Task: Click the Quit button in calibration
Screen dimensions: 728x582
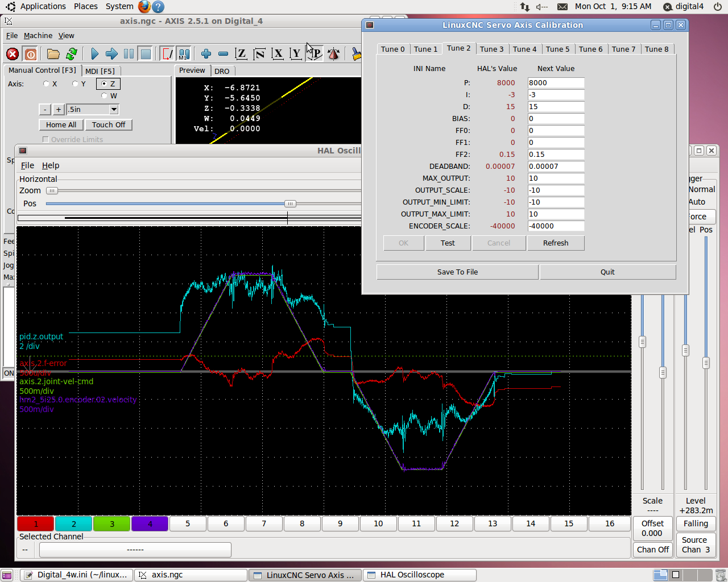Action: tap(607, 272)
